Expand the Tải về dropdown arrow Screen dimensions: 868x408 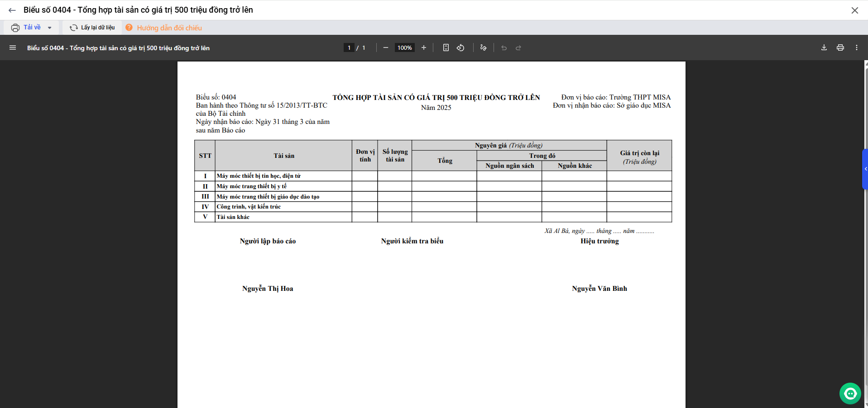click(50, 28)
